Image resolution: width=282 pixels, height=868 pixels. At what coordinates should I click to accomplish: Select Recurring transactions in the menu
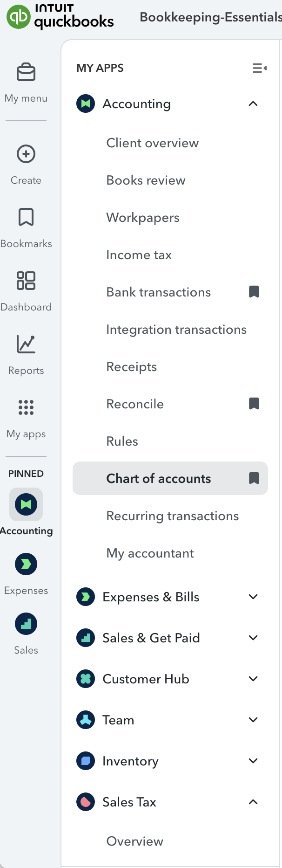tap(172, 516)
